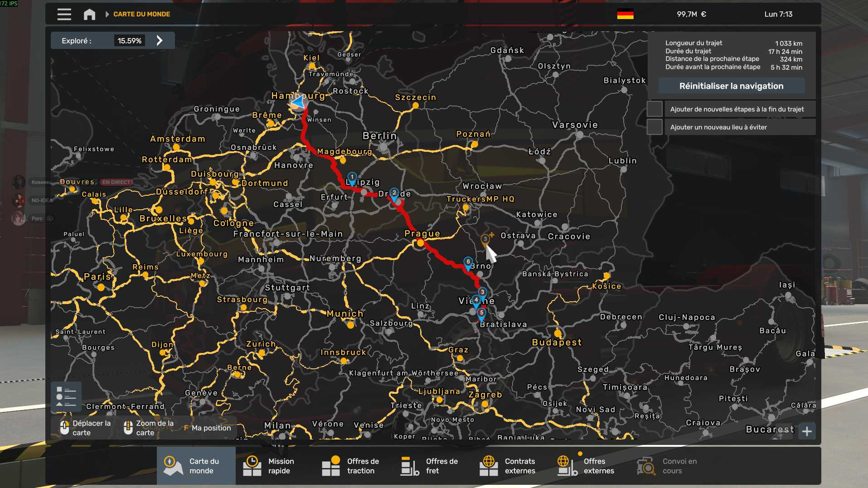Viewport: 868px width, 488px height.
Task: Click Réinitialiser la navigation button
Action: tap(731, 86)
